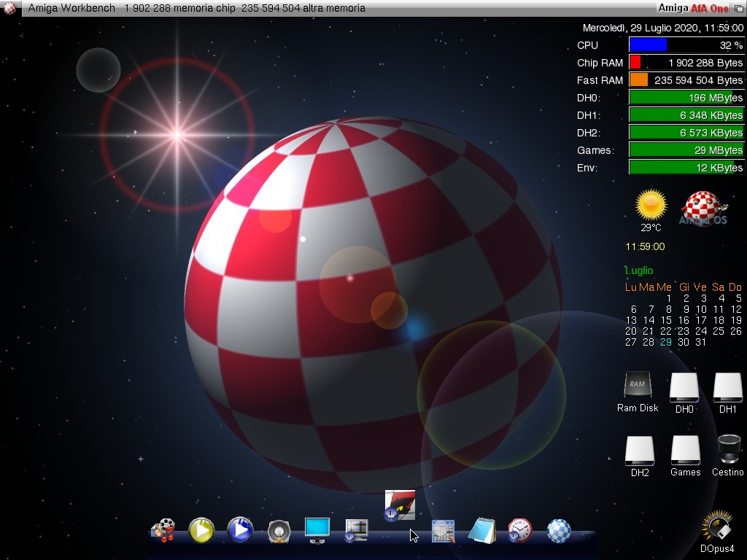Select the DH1 drive icon
747x560 pixels.
pos(727,387)
